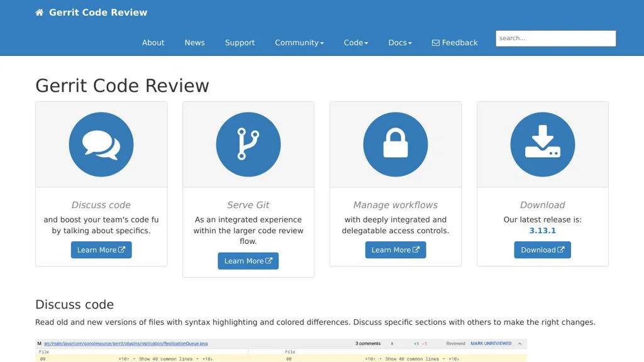Click the text 'Our latest release is:'
Viewport: 644px width, 362px height.
pos(543,219)
